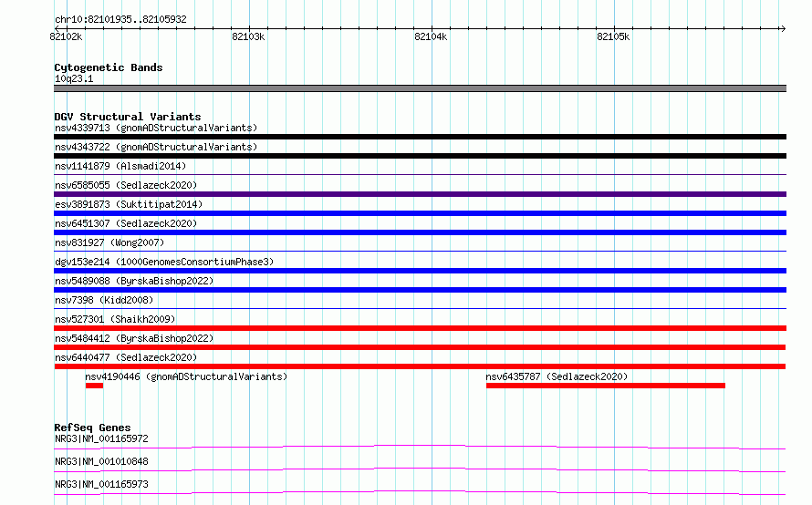Image resolution: width=812 pixels, height=505 pixels.
Task: Open variant nsv6451307 (Sedlazeck2020)
Action: click(126, 223)
